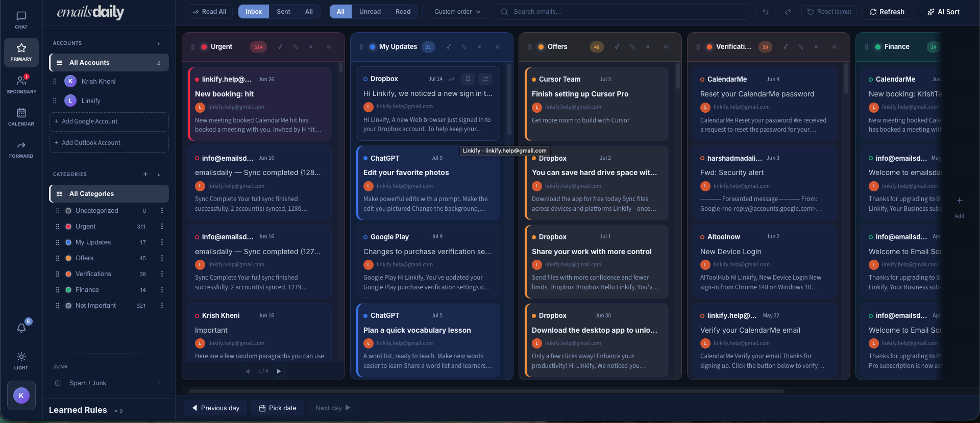This screenshot has height=423, width=980.
Task: Click the horizontal scrollbar under columns
Action: (x=486, y=391)
